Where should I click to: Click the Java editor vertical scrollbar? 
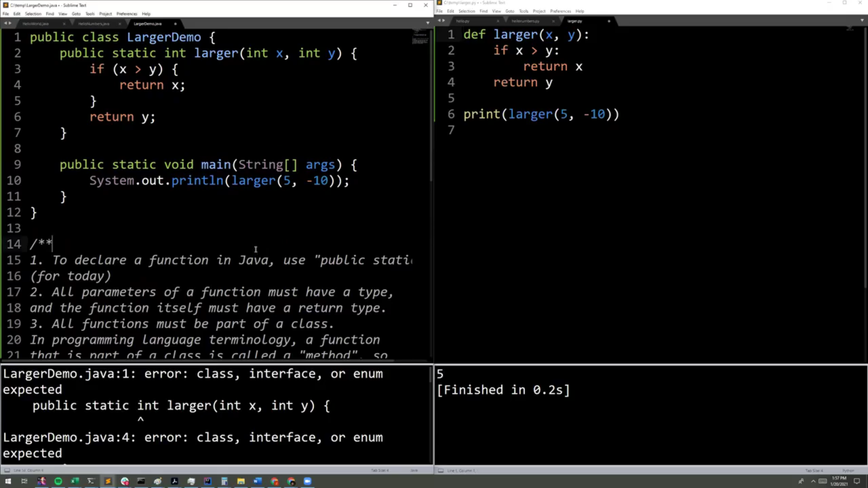431,105
